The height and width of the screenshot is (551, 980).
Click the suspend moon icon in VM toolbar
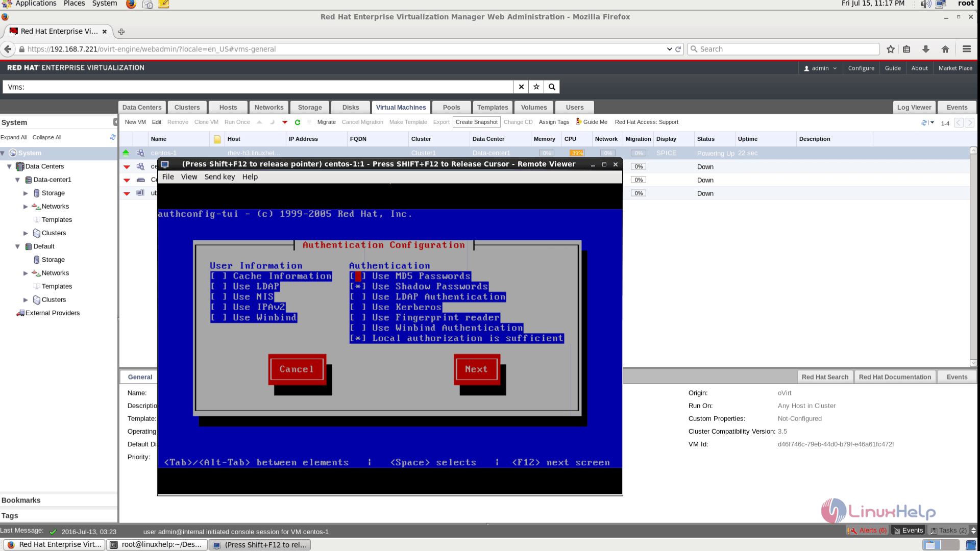pos(272,122)
